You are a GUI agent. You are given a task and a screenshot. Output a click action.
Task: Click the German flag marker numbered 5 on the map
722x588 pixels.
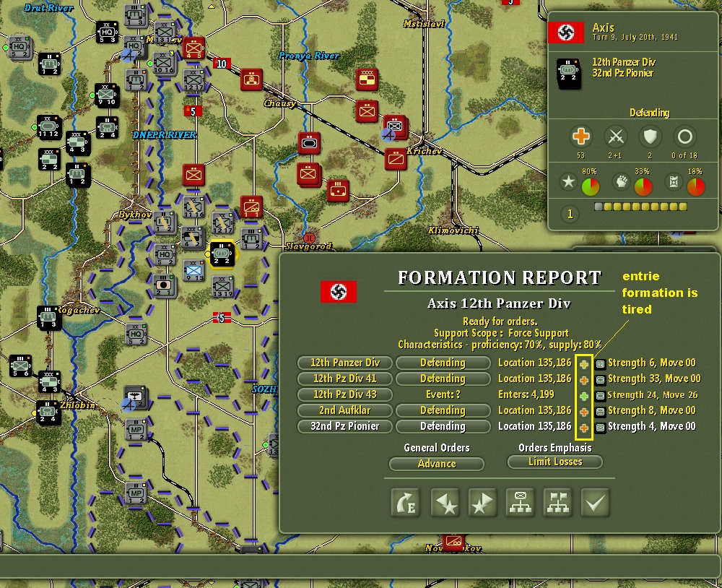click(222, 318)
